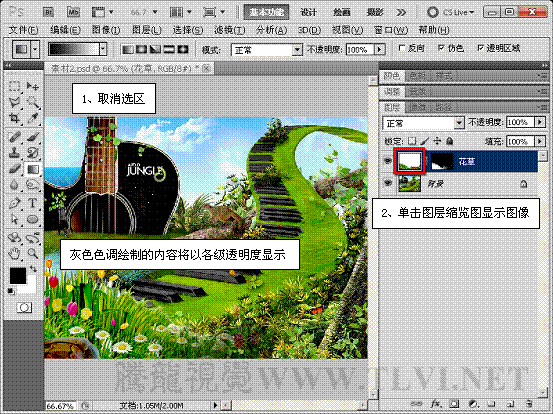This screenshot has width=553, height=414.
Task: Open the 图层(L) menu
Action: pos(147,30)
